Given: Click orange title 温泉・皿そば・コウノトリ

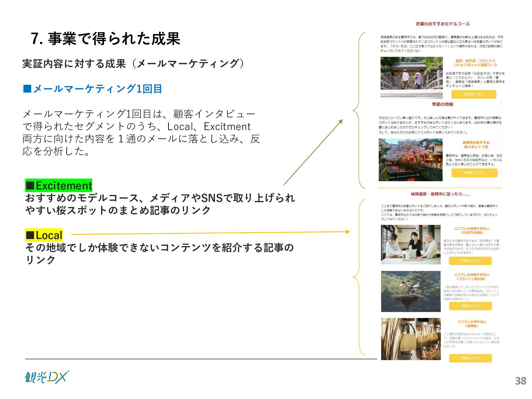Looking at the screenshot, I should point(475,61).
